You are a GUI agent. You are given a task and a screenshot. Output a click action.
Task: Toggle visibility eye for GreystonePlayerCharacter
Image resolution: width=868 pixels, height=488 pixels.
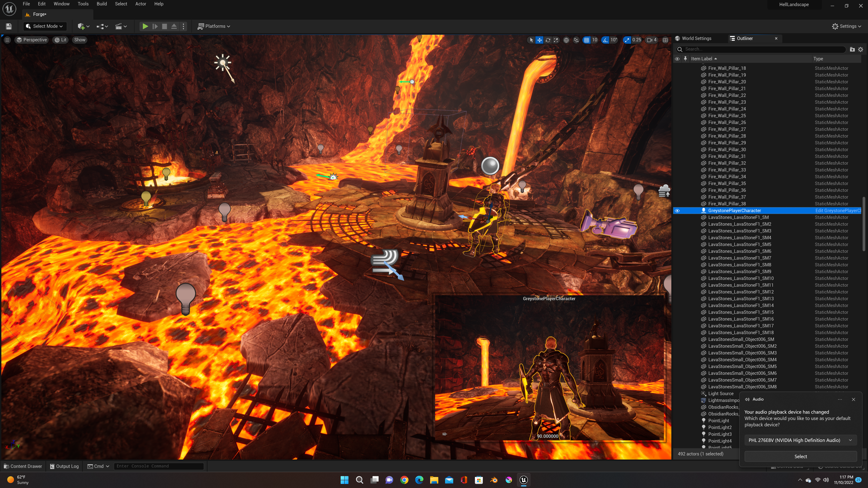pos(677,211)
